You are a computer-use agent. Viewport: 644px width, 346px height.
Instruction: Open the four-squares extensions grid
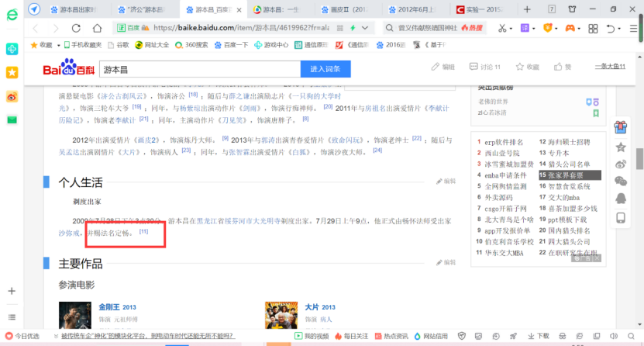coord(593,29)
